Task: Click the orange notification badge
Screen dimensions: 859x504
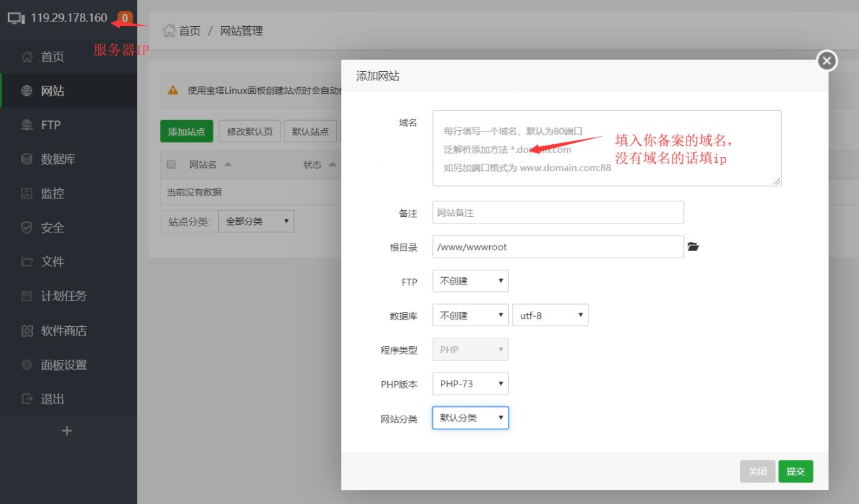Action: (x=124, y=18)
